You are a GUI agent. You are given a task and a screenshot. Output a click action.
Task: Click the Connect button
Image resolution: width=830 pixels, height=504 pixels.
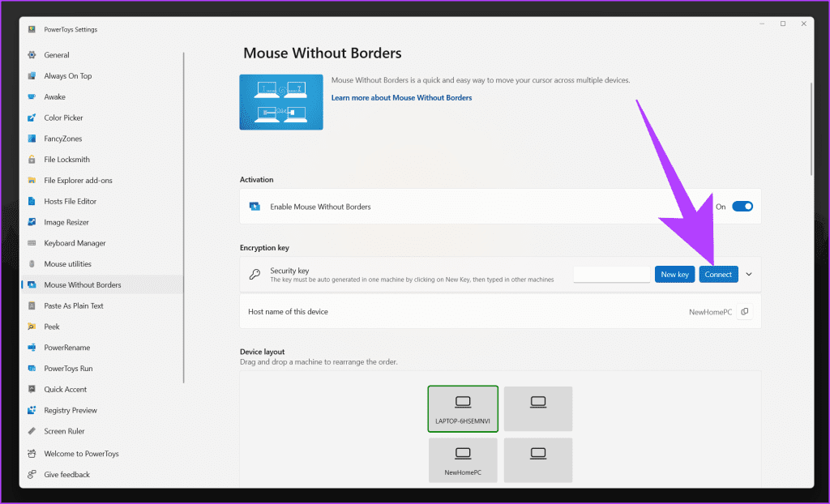[x=718, y=274]
